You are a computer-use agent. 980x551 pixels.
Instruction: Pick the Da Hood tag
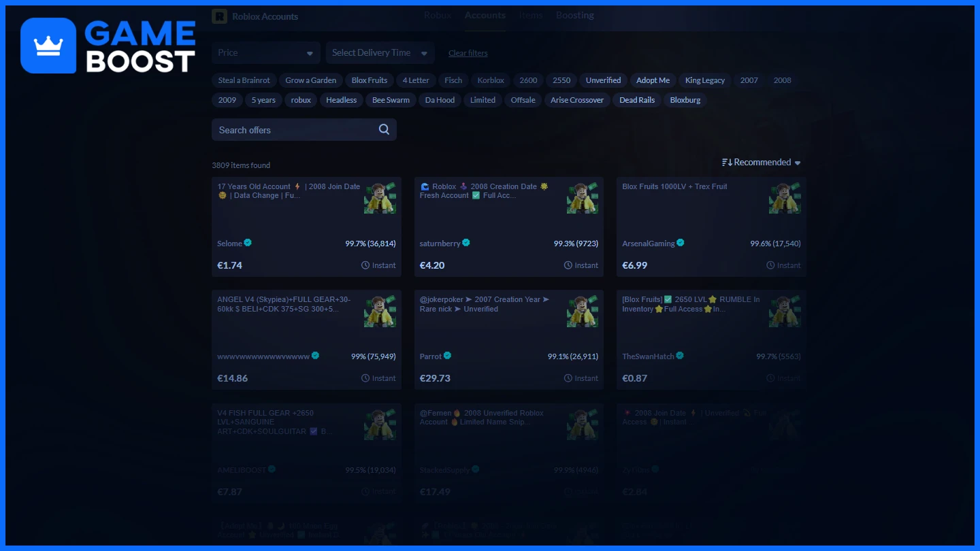coord(440,100)
